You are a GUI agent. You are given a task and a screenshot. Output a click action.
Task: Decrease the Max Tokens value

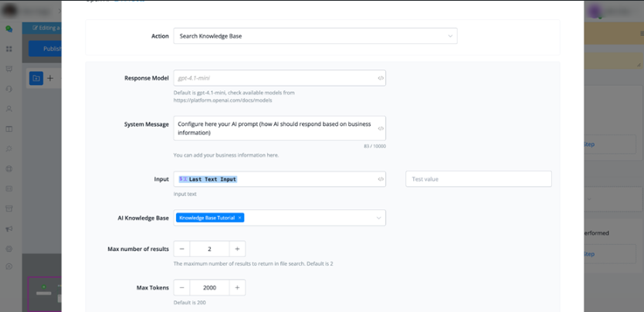[x=182, y=287]
